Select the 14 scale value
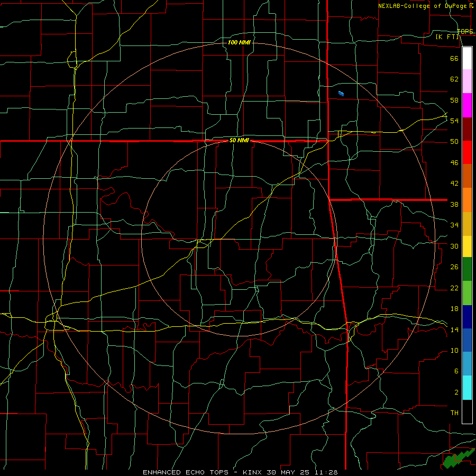Viewport: 476px width, 476px height. pos(454,329)
